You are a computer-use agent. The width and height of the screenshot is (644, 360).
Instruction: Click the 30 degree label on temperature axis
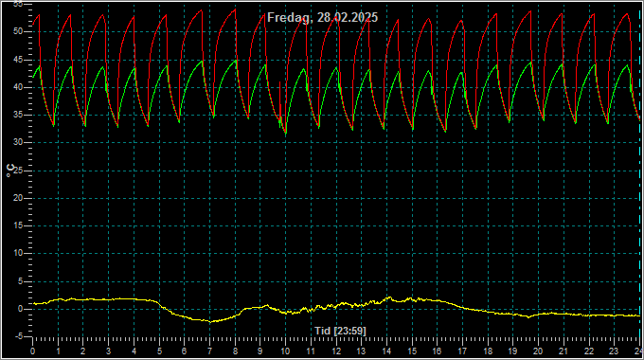pos(18,143)
